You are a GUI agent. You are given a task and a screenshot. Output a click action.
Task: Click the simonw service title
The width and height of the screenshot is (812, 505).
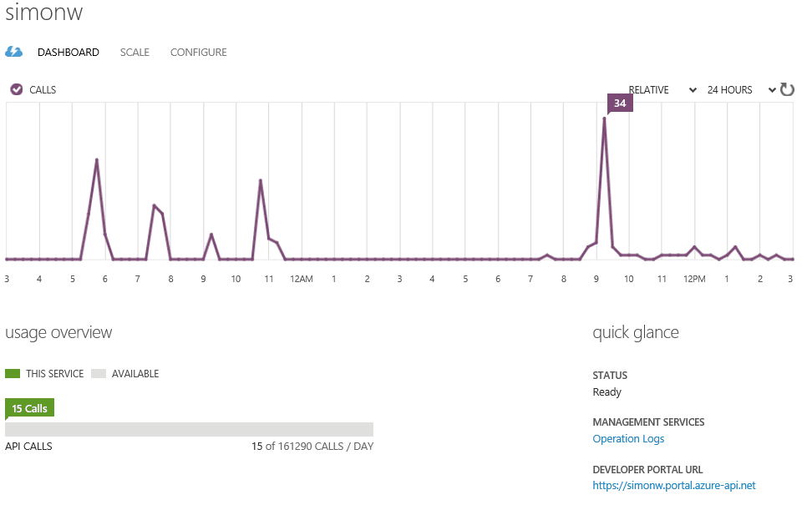44,12
